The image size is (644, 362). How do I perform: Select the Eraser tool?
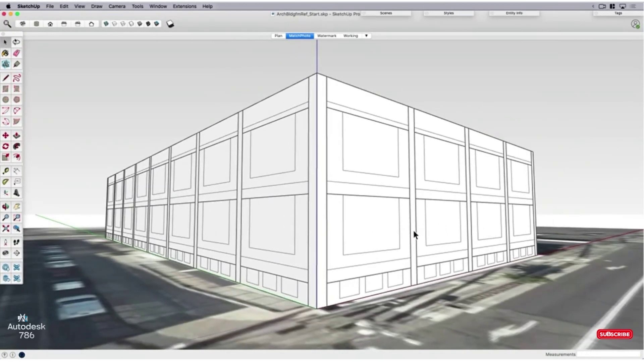pyautogui.click(x=16, y=53)
